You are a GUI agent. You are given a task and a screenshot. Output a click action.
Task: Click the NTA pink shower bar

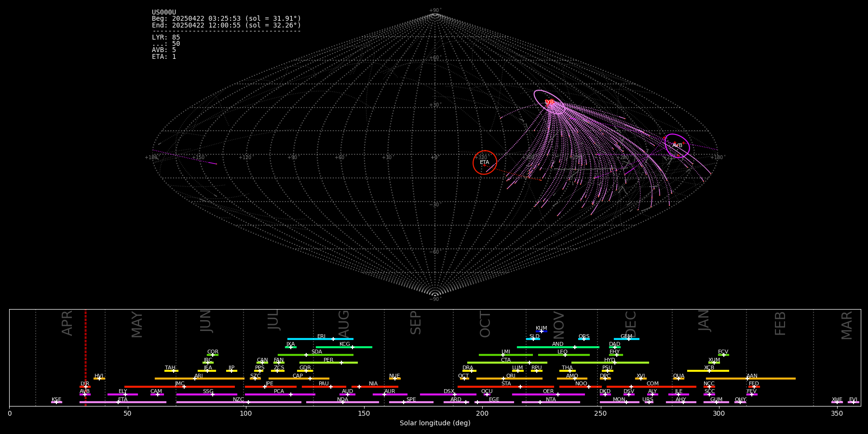(551, 402)
